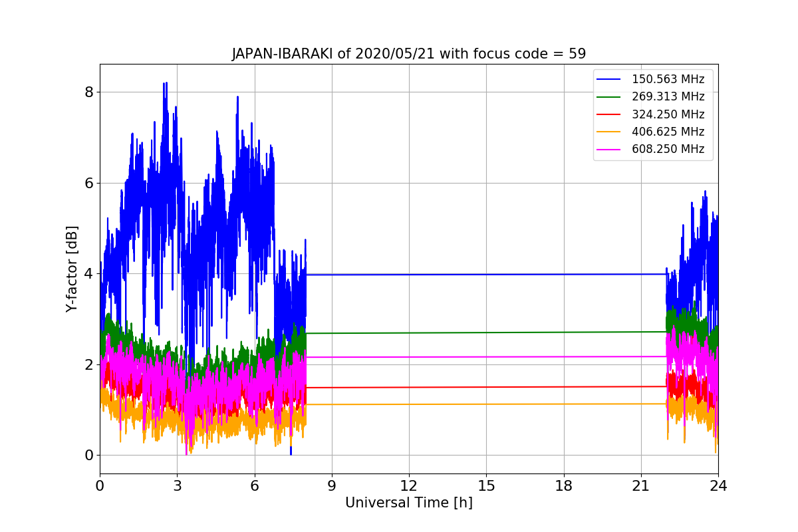
Task: Click x-axis tick label 21
Action: tap(640, 485)
